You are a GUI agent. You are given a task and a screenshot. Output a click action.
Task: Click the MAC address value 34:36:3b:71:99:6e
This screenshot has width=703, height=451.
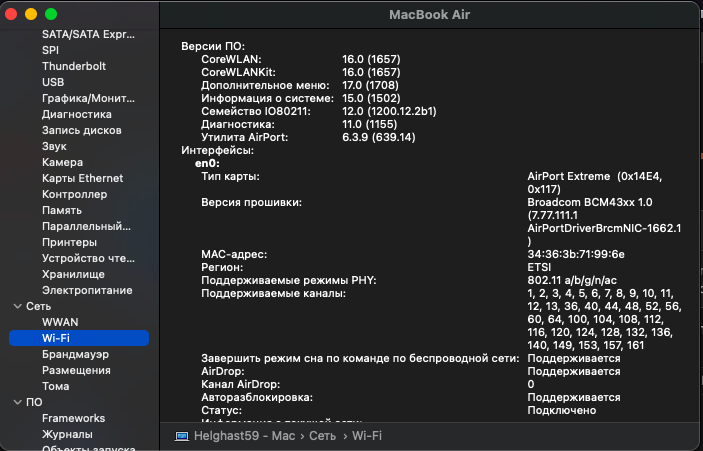pos(576,254)
